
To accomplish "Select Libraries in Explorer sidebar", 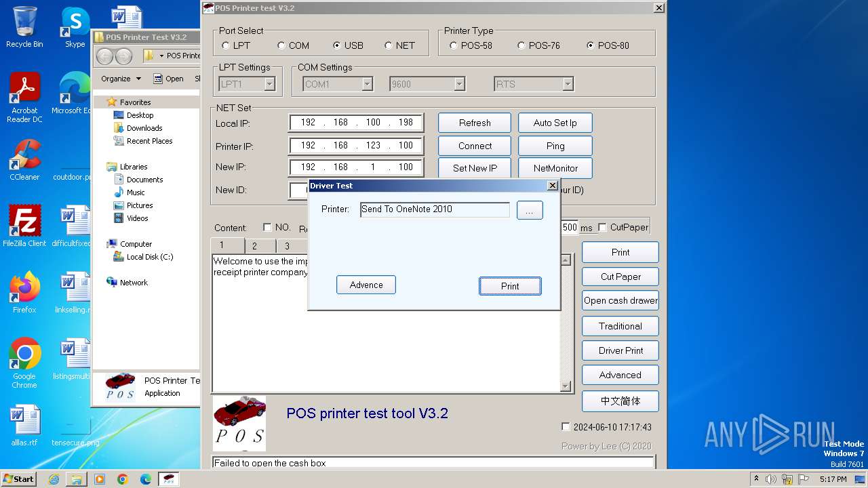I will (134, 167).
